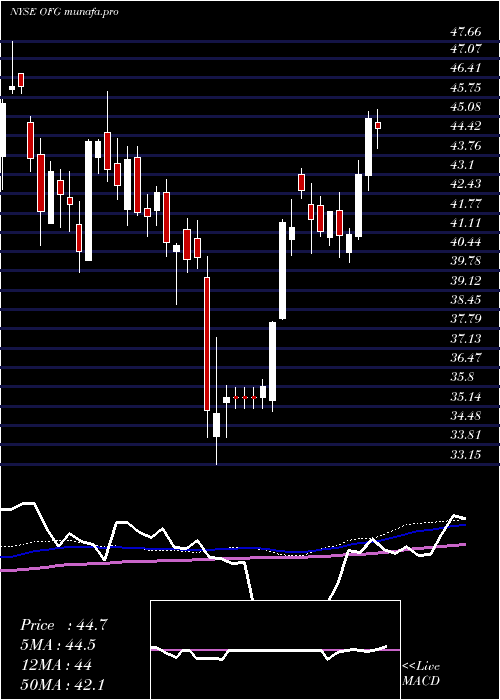The image size is (500, 700).
Task: Select the 39.78 price axis label
Action: (466, 261)
